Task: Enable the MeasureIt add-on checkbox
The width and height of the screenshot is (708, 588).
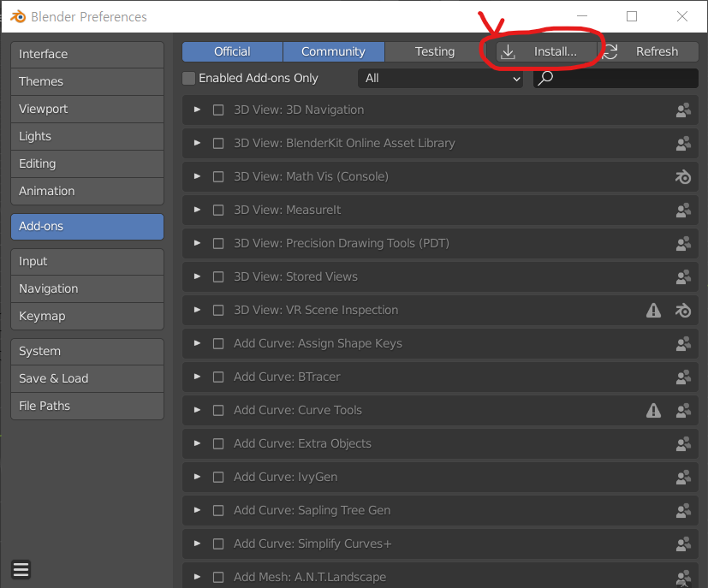Action: click(x=218, y=211)
